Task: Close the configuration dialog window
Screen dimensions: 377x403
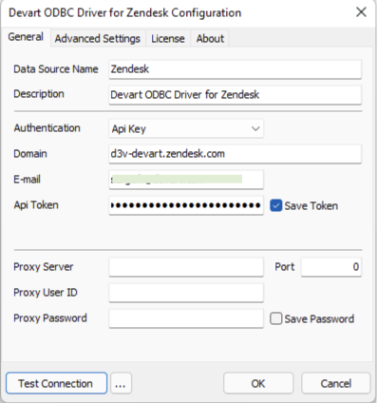Action: [x=361, y=12]
